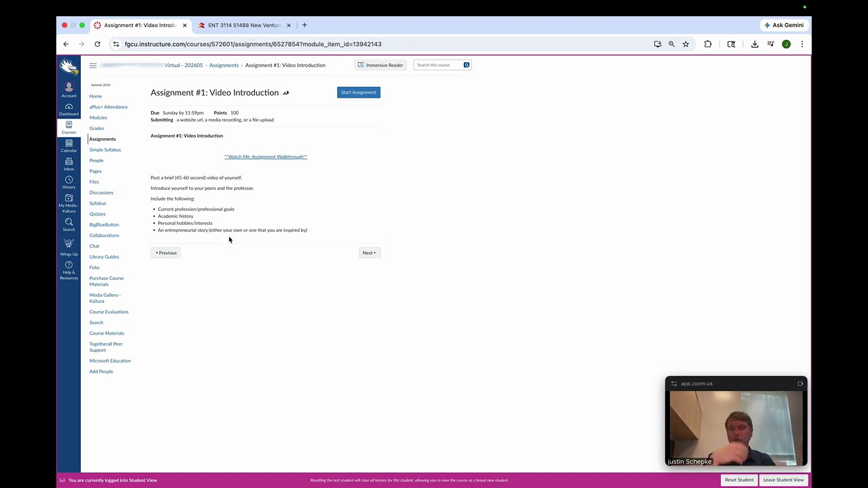The image size is (868, 488).
Task: Open the Watch Me: Assignment Walkthrough link
Action: [x=266, y=157]
